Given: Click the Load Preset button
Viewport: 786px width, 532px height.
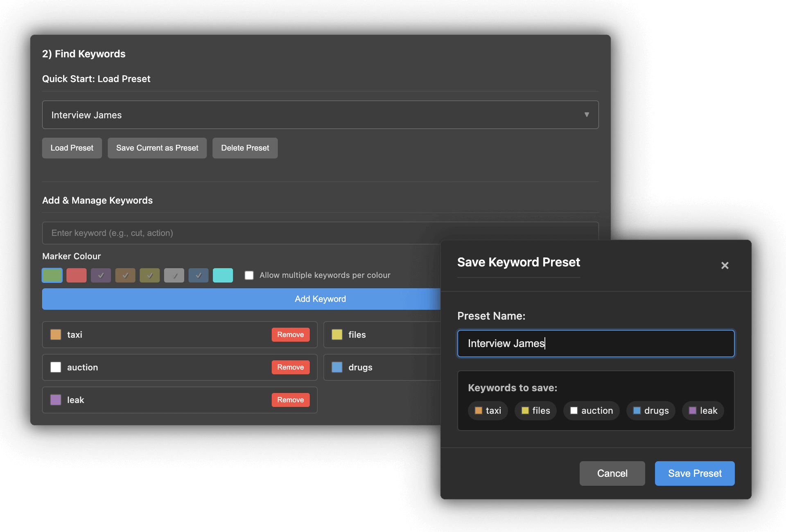Looking at the screenshot, I should (x=72, y=148).
